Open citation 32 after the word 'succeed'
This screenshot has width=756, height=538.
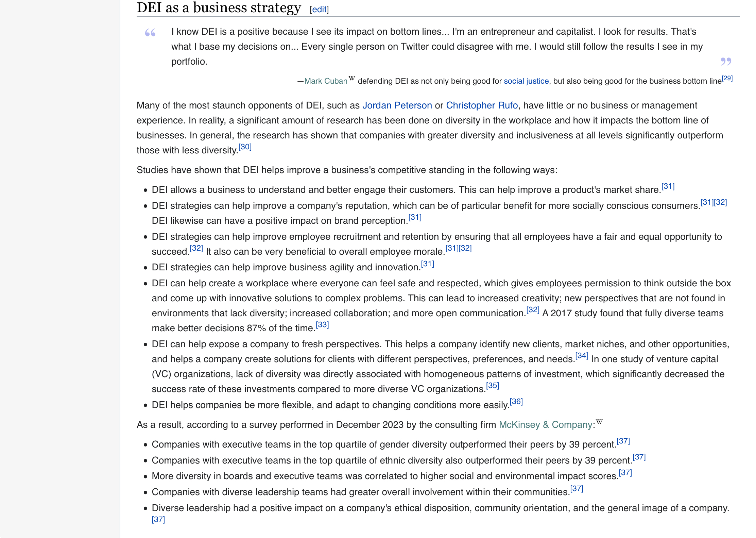click(196, 248)
